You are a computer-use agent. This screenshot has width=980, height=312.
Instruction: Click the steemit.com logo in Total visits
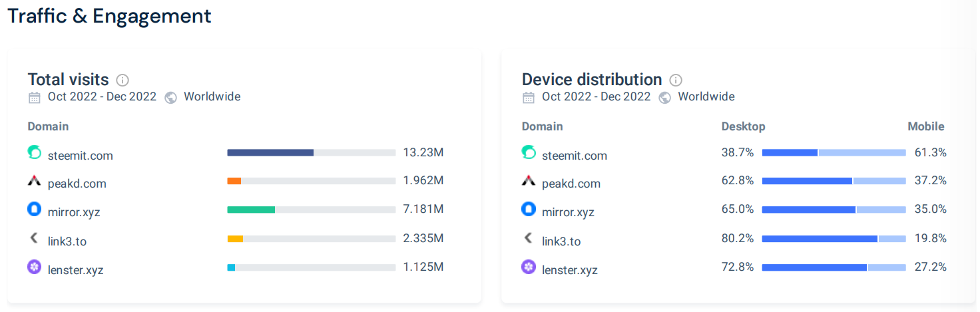pyautogui.click(x=35, y=153)
